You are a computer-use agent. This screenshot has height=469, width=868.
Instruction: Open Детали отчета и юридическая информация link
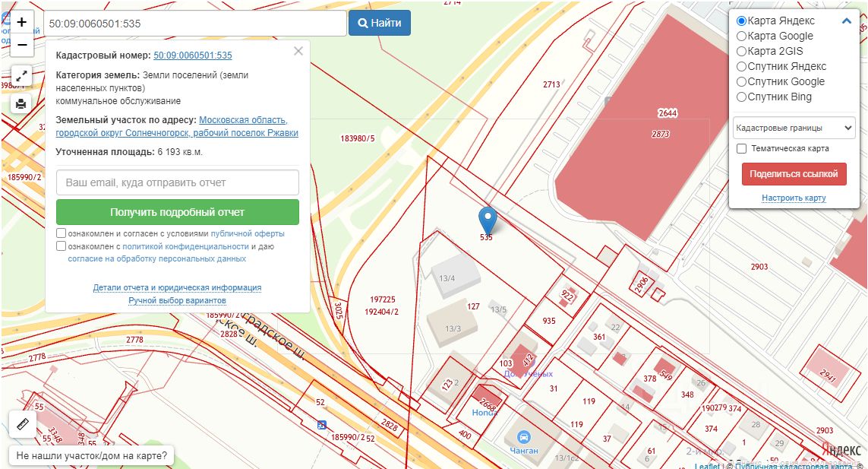177,288
